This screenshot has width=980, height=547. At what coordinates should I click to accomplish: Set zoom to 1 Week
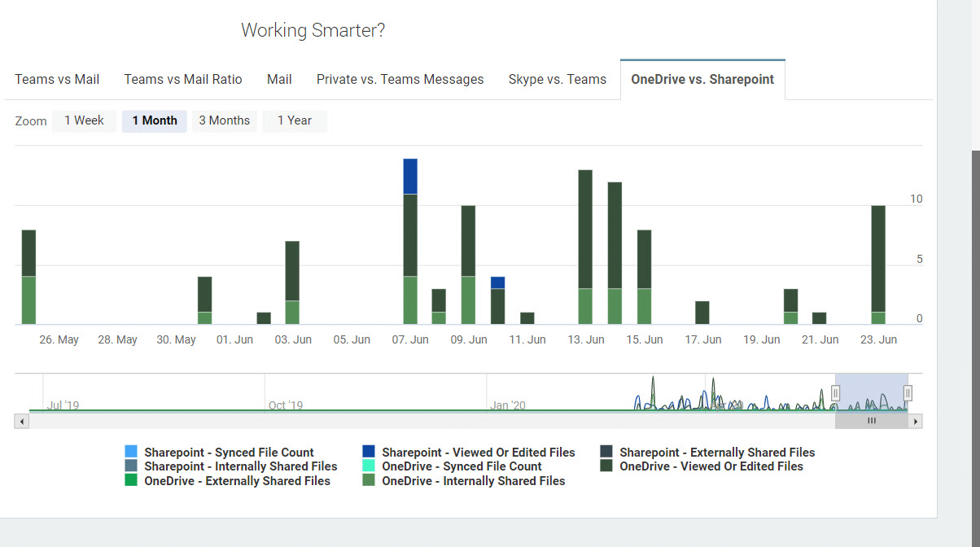click(x=84, y=120)
